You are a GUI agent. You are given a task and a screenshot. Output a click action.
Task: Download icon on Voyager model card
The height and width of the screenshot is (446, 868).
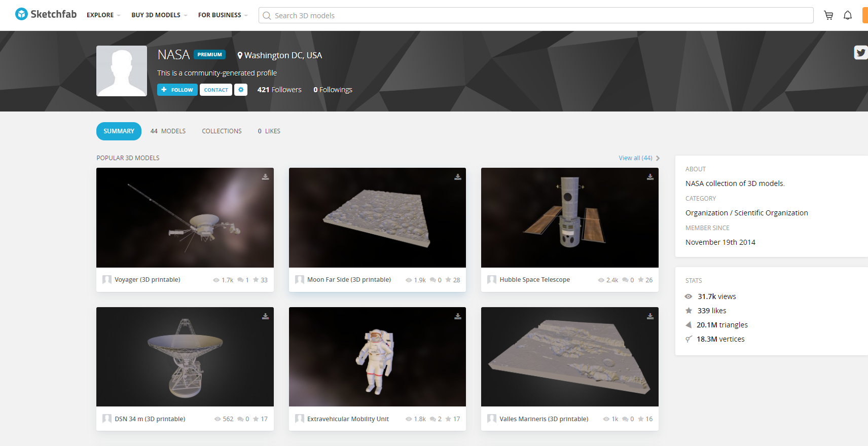(x=265, y=177)
